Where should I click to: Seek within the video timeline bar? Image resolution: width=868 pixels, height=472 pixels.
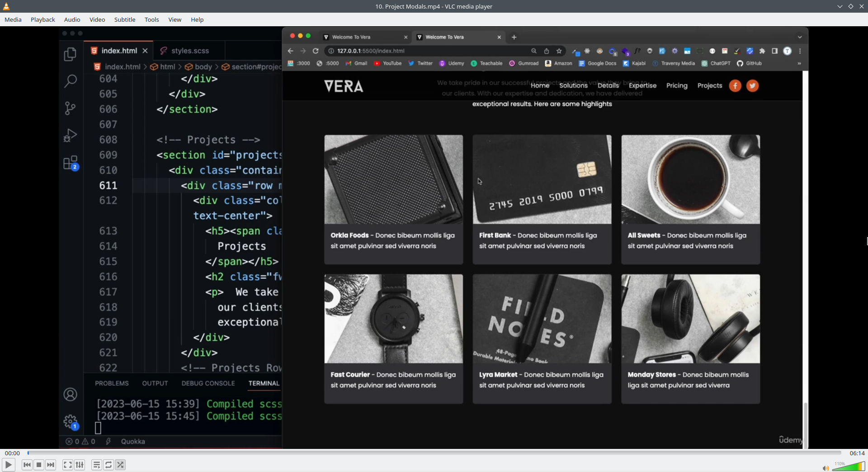point(434,453)
